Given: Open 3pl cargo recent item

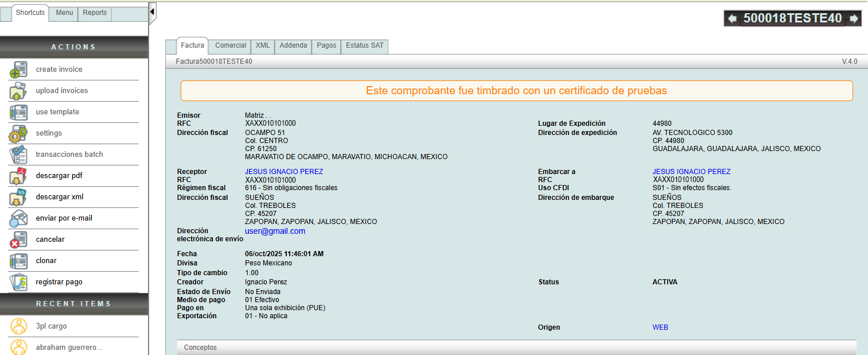Looking at the screenshot, I should tap(51, 326).
